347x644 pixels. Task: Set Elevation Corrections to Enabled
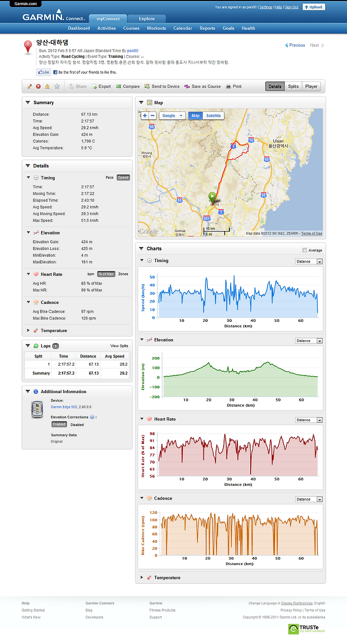tap(59, 425)
